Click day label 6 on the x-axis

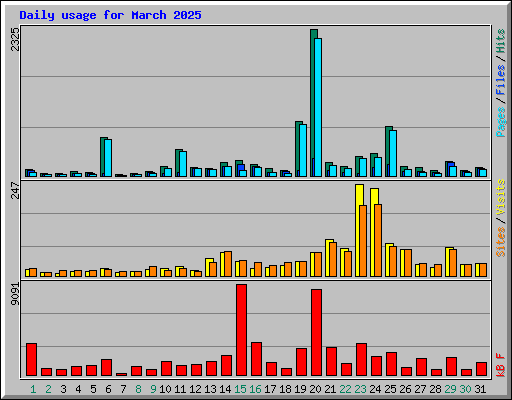pyautogui.click(x=108, y=389)
